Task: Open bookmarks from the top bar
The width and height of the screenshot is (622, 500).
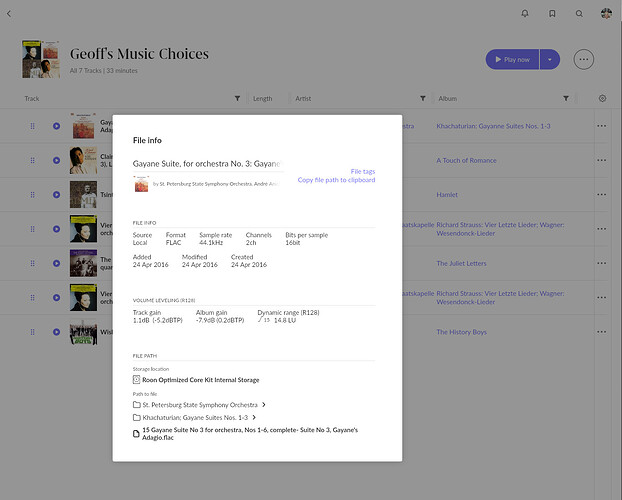Action: point(552,14)
